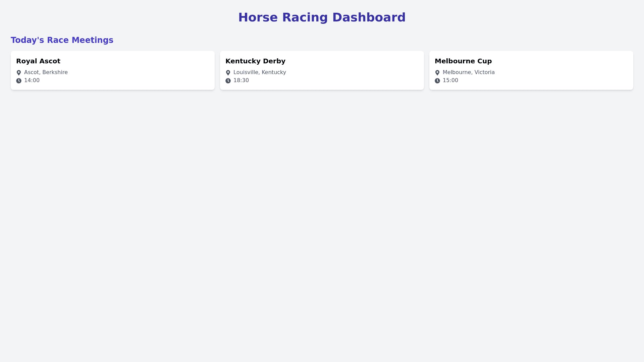
Task: Click the location pin icon on Royal Ascot
Action: [19, 73]
